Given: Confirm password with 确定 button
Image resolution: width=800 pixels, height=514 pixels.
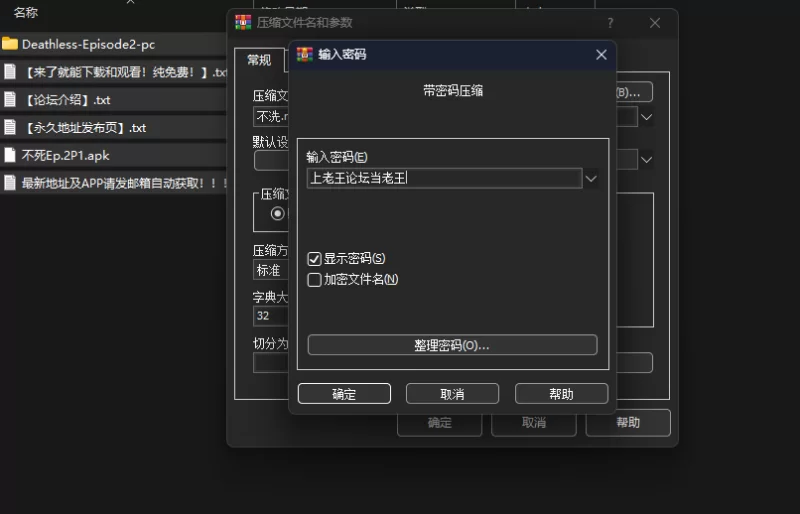Looking at the screenshot, I should tap(344, 394).
